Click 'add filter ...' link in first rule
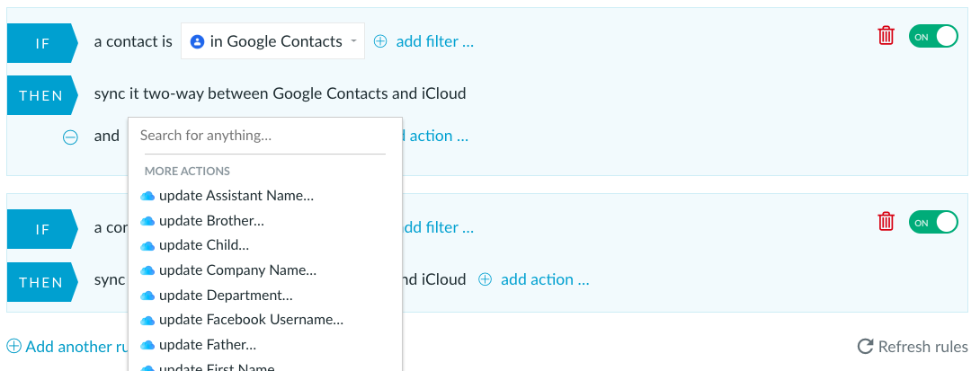 [435, 42]
